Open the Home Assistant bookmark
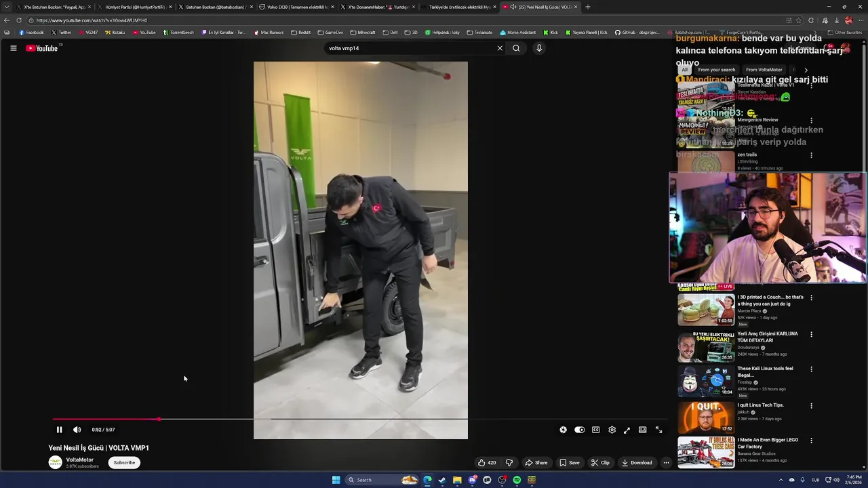Image resolution: width=868 pixels, height=488 pixels. coord(518,33)
